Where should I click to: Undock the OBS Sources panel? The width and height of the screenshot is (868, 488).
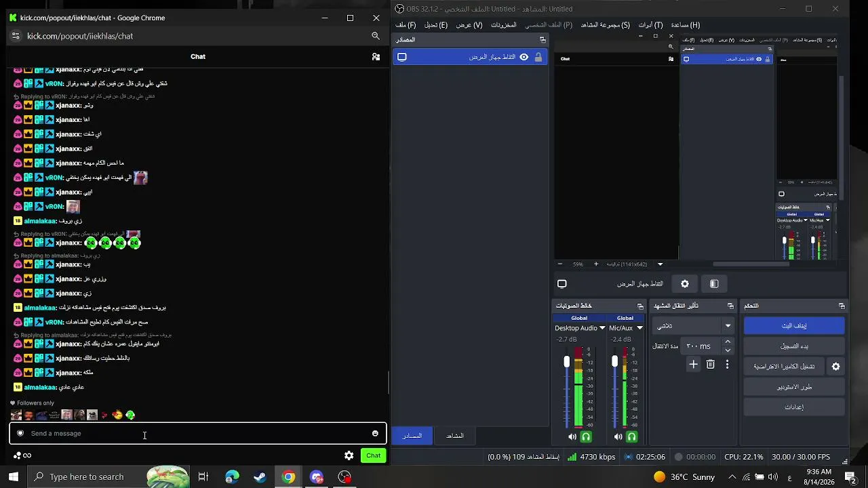(x=542, y=40)
